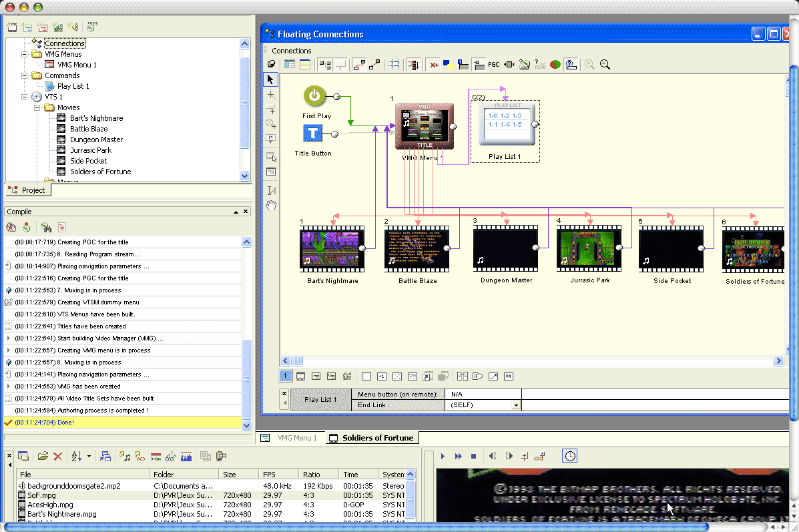Click the table grid icon in Connections toolbar

coord(290,65)
